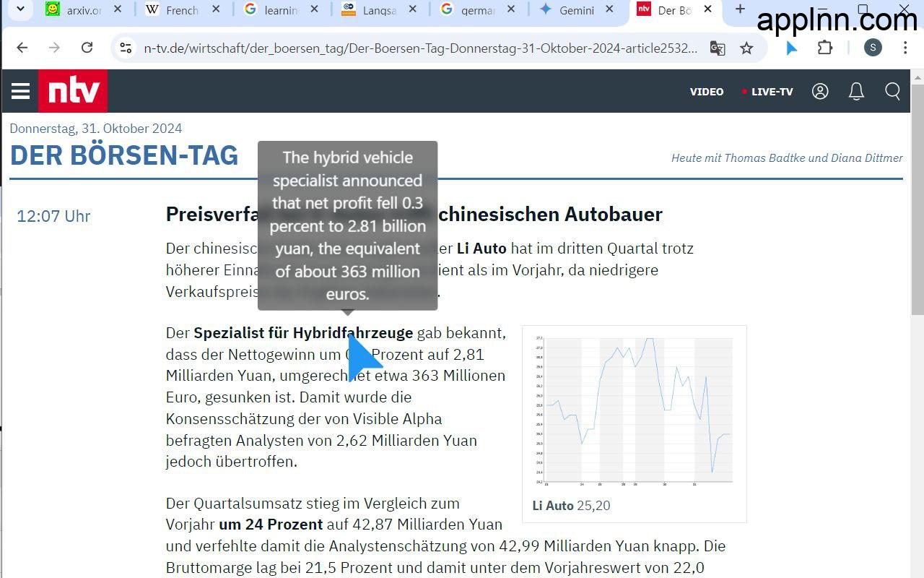Open the Chrome three-dot menu
Screen dimensions: 924x578
click(905, 48)
